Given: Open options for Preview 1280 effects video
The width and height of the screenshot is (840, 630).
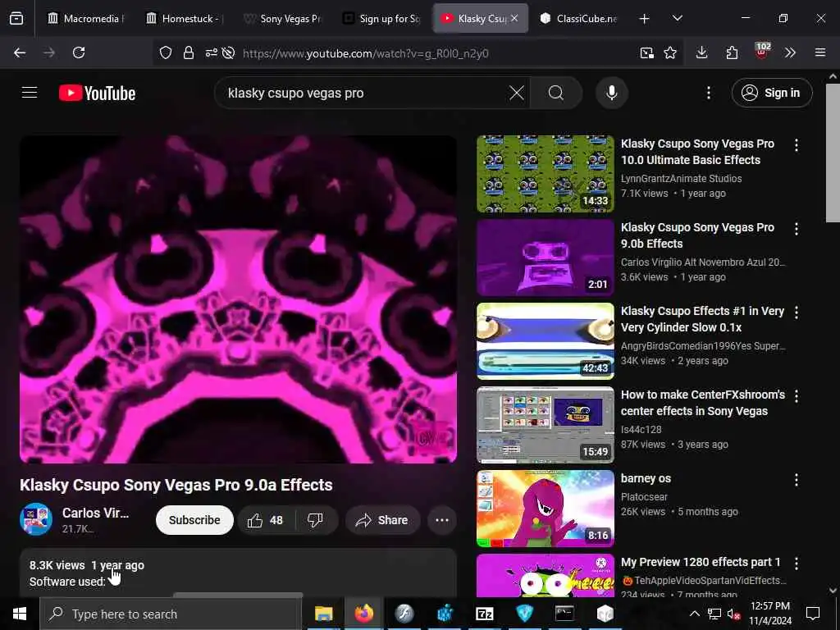Looking at the screenshot, I should coord(796,563).
